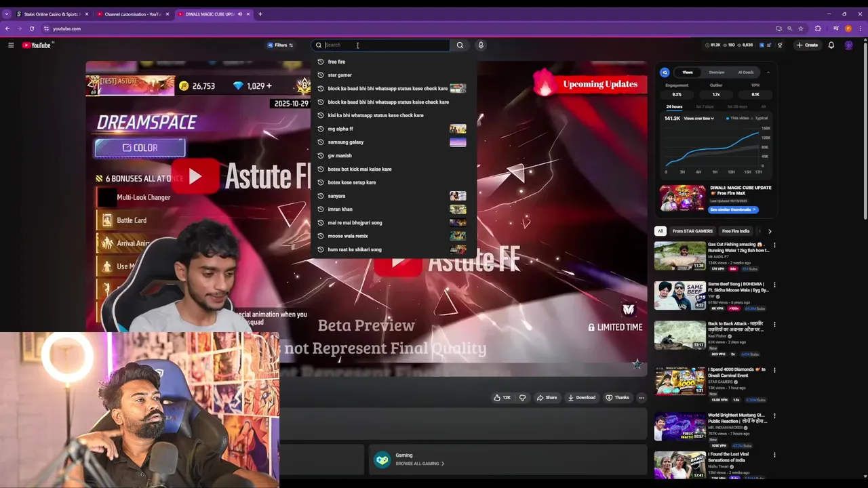Open the tab search dropdown in browser tab strip
Screen dimensions: 868x488
(x=7, y=14)
